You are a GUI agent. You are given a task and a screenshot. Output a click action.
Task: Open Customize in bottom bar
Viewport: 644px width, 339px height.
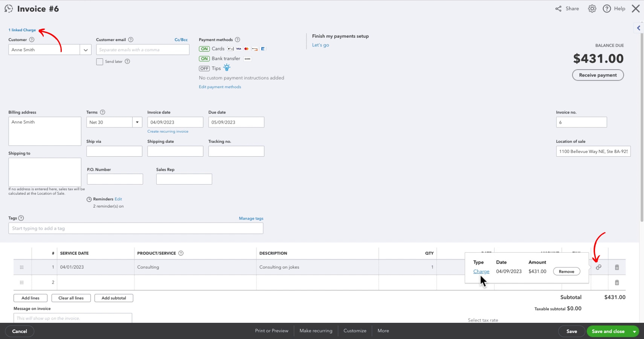[355, 331]
